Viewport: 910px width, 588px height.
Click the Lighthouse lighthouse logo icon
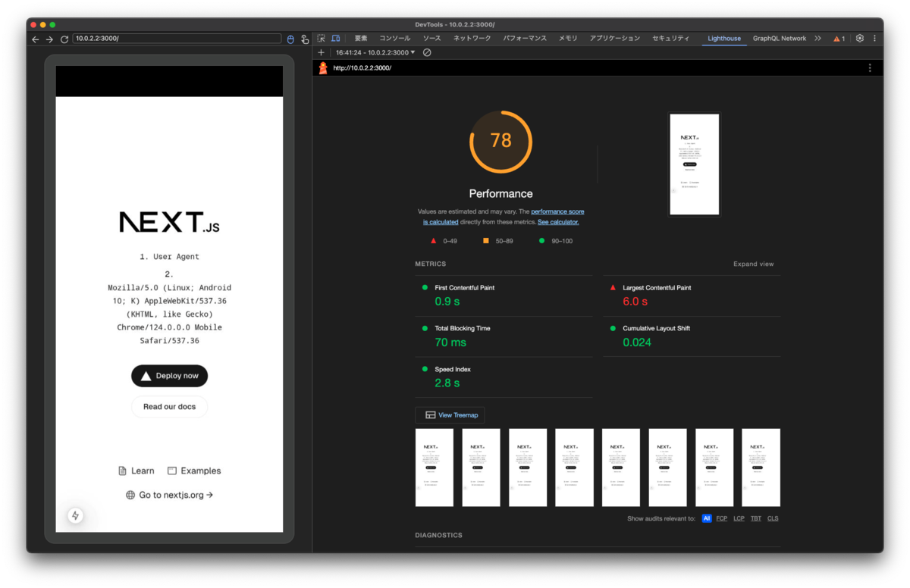point(323,67)
